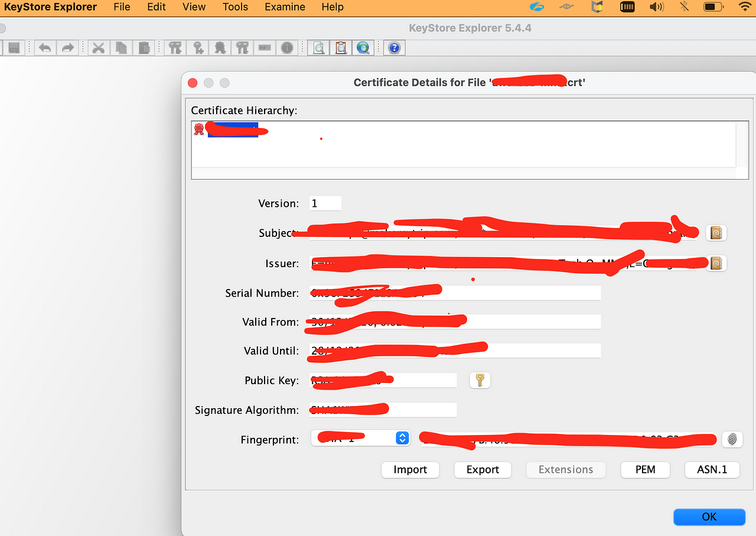Viewport: 756px width, 536px height.
Task: Click the Signature Algorithm field
Action: (383, 410)
